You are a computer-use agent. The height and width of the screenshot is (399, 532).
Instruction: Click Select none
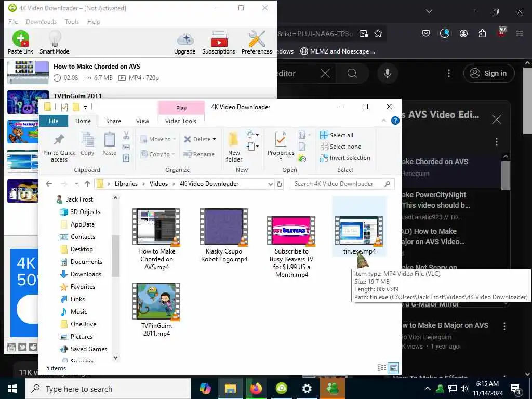(x=341, y=147)
